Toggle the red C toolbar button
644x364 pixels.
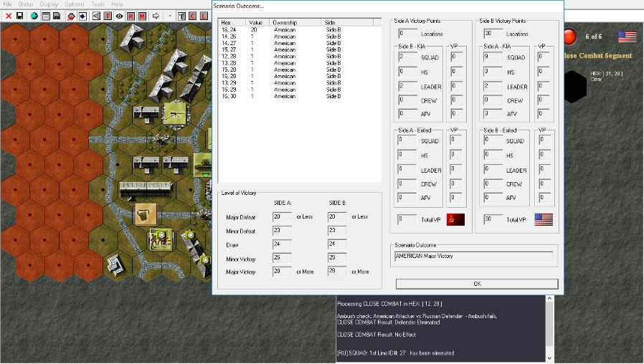pyautogui.click(x=193, y=16)
